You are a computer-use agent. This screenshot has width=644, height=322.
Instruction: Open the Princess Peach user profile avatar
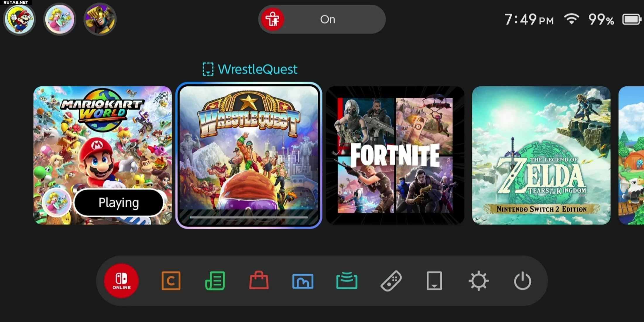(60, 19)
